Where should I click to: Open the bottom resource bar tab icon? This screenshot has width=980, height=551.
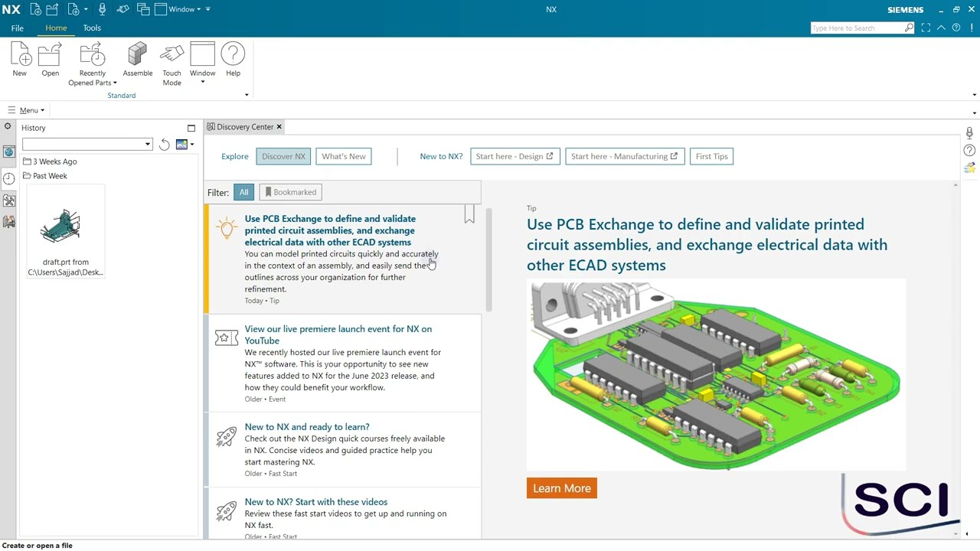[x=9, y=222]
